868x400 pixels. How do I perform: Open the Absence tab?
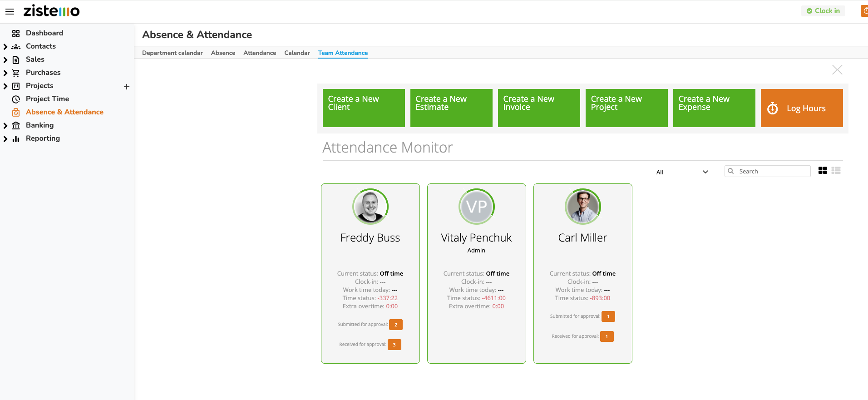(223, 53)
